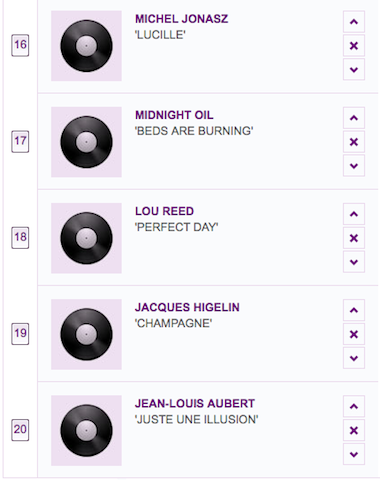Image resolution: width=380 pixels, height=480 pixels.
Task: Move 'Lucille' by Michel Jonasz up
Action: 354,22
